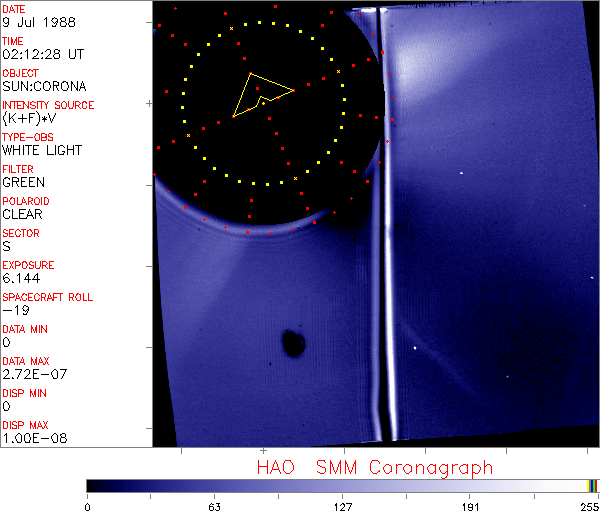Click the "HAO SMM Coronagraph" title text
600x512 pixels.
pyautogui.click(x=374, y=467)
